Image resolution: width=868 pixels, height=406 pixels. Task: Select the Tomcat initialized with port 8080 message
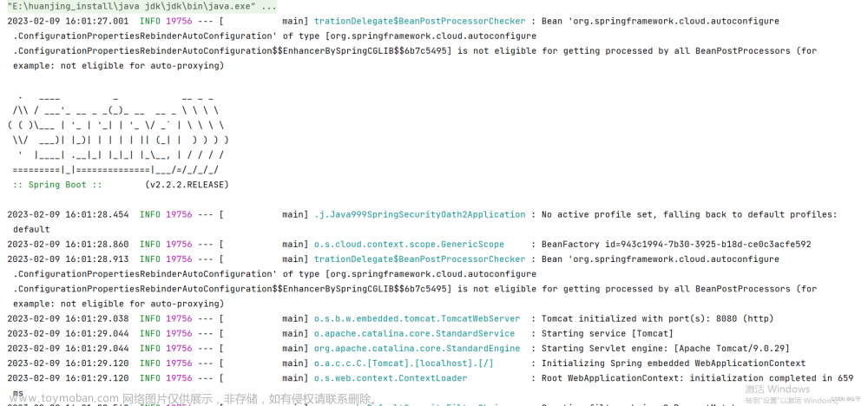click(657, 319)
